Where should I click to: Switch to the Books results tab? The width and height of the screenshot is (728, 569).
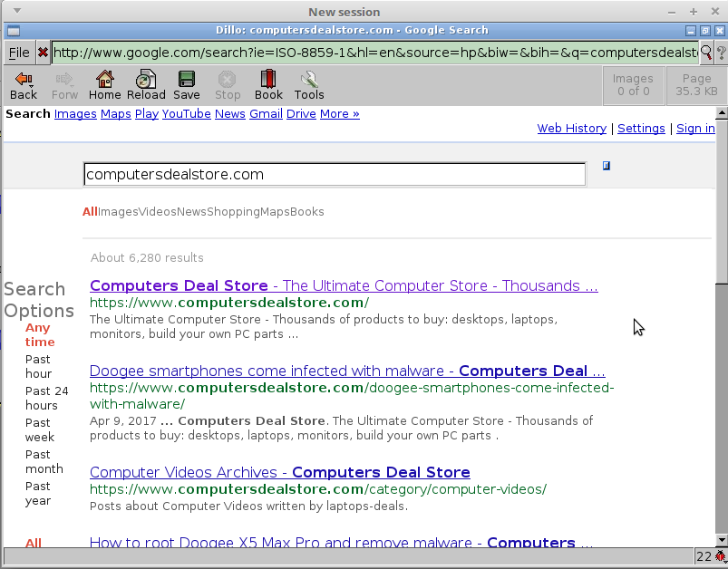click(307, 212)
